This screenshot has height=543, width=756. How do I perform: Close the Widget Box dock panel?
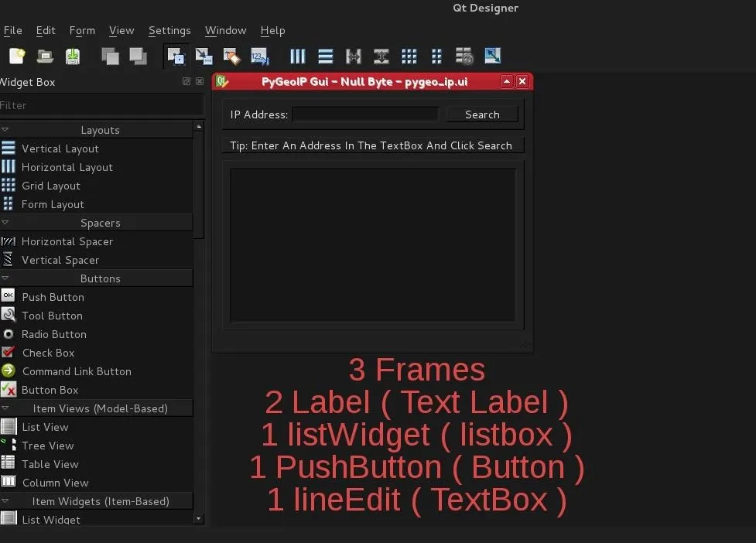point(200,81)
